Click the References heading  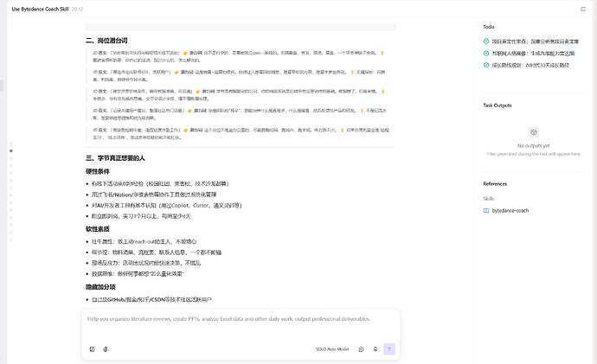(495, 184)
